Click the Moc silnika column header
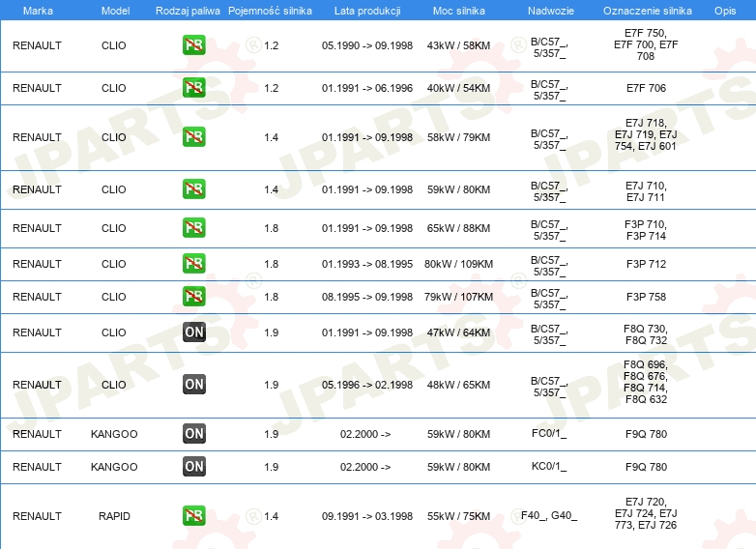The width and height of the screenshot is (756, 549). (x=459, y=11)
